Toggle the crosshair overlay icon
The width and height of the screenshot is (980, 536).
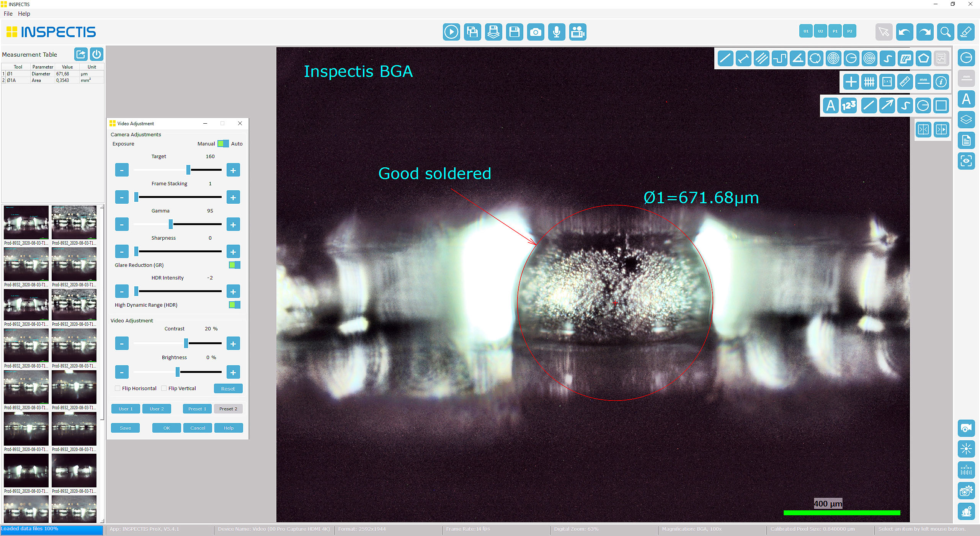[x=851, y=82]
